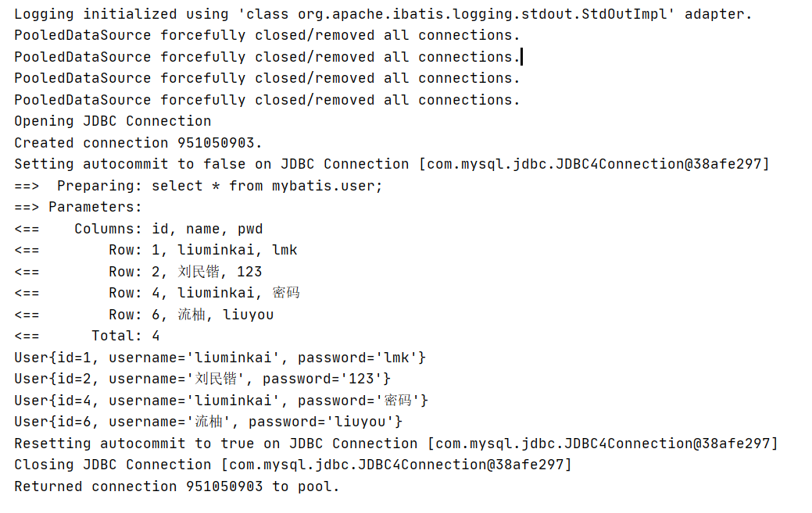
Task: Click the 'Opening JDBC Connection' line
Action: coord(113,121)
